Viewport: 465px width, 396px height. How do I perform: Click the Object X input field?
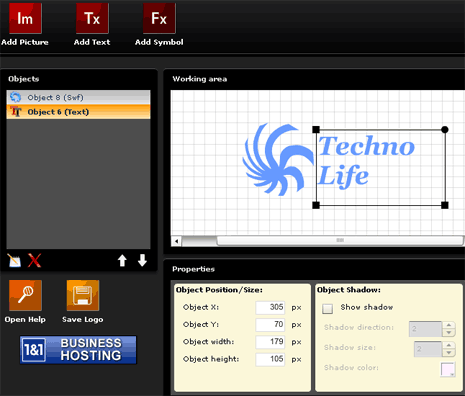click(x=270, y=307)
